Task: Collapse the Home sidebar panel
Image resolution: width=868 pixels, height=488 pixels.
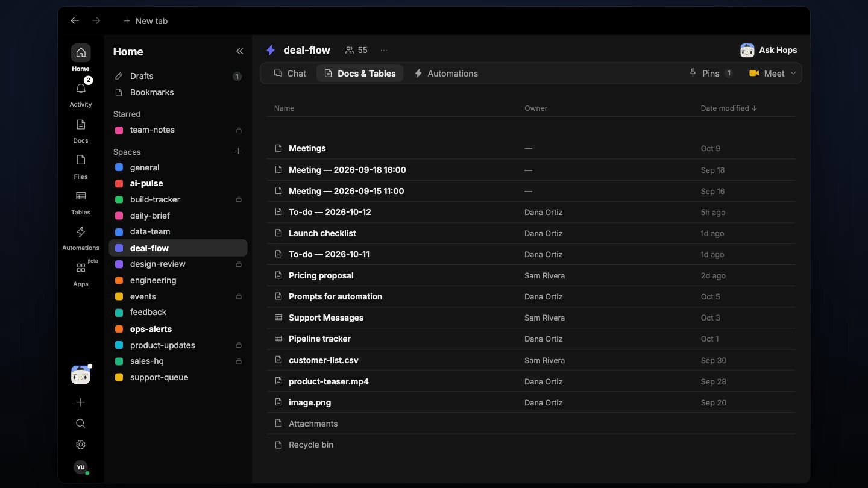Action: [x=239, y=51]
